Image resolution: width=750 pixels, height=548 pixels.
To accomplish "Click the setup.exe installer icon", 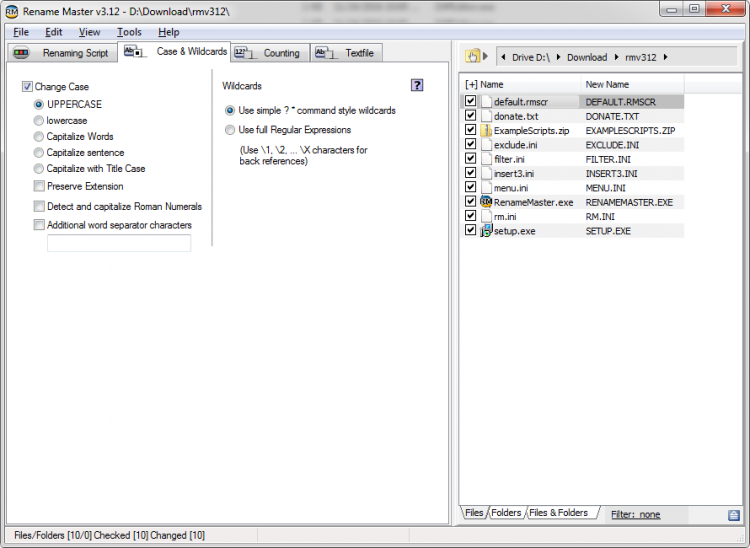I will click(486, 230).
